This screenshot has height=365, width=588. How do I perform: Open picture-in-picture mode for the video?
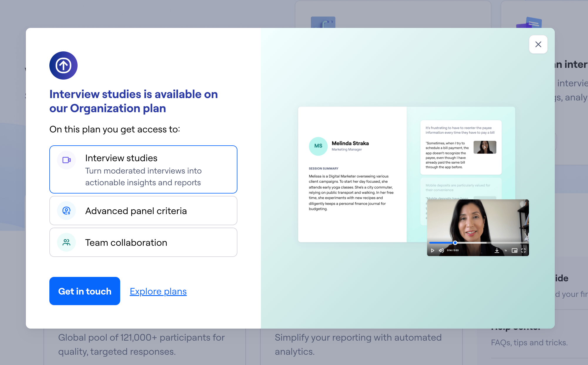514,250
